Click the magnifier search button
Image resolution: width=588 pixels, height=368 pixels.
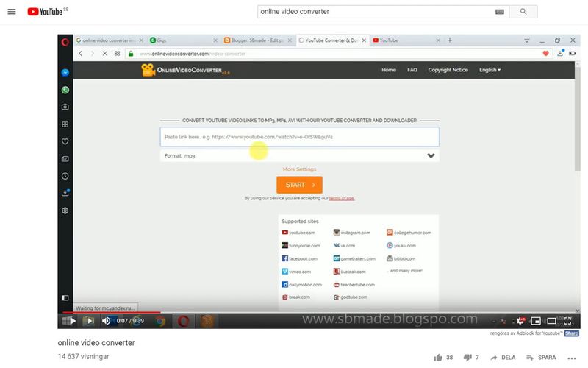click(523, 12)
